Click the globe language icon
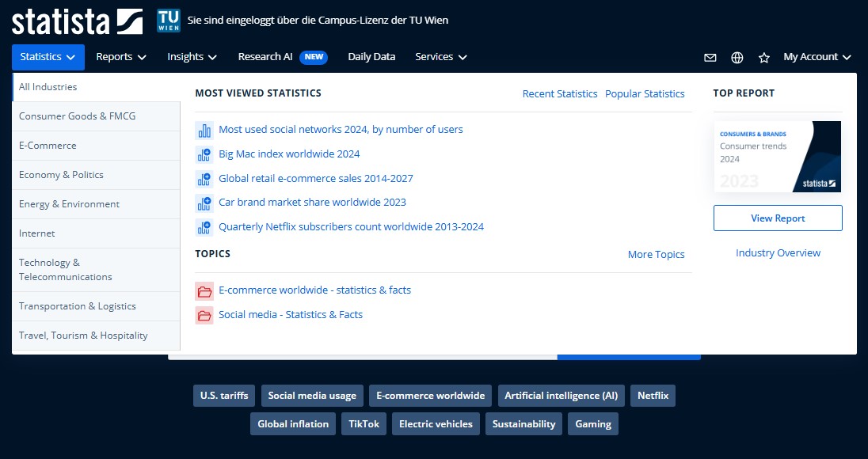Screen dimensions: 868x459 [x=737, y=58]
